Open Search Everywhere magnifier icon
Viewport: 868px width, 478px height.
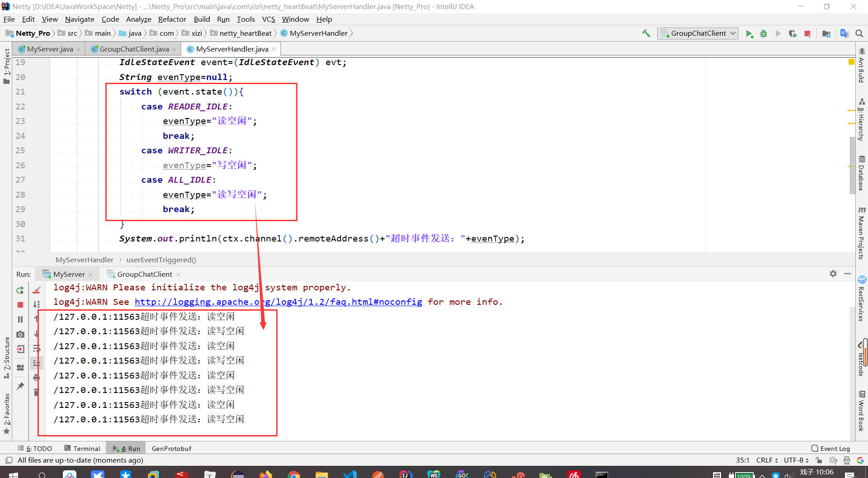point(859,33)
